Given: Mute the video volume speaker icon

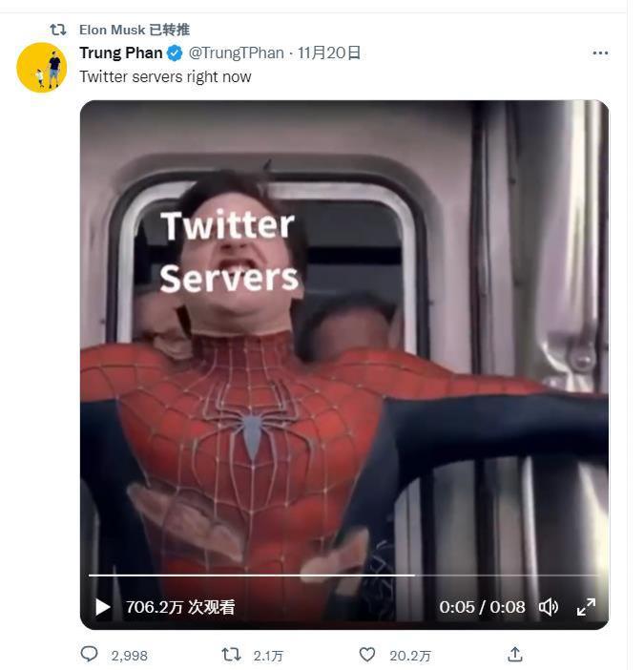Looking at the screenshot, I should point(549,607).
